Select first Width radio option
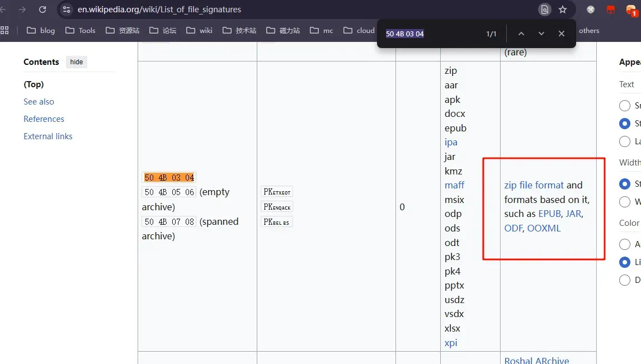Screen dimensions: 641x364 pos(625,185)
